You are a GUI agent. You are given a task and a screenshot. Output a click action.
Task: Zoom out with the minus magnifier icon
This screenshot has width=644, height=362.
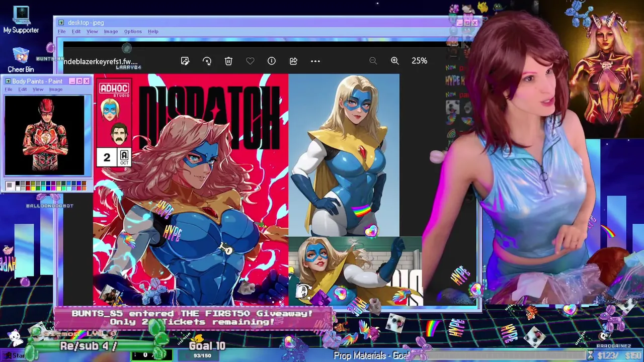(x=373, y=61)
